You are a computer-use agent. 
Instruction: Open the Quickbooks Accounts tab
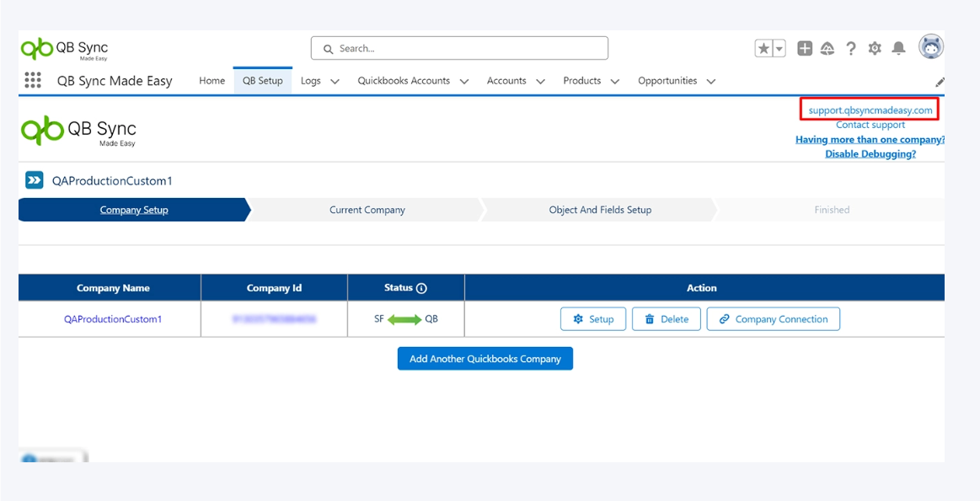tap(404, 81)
